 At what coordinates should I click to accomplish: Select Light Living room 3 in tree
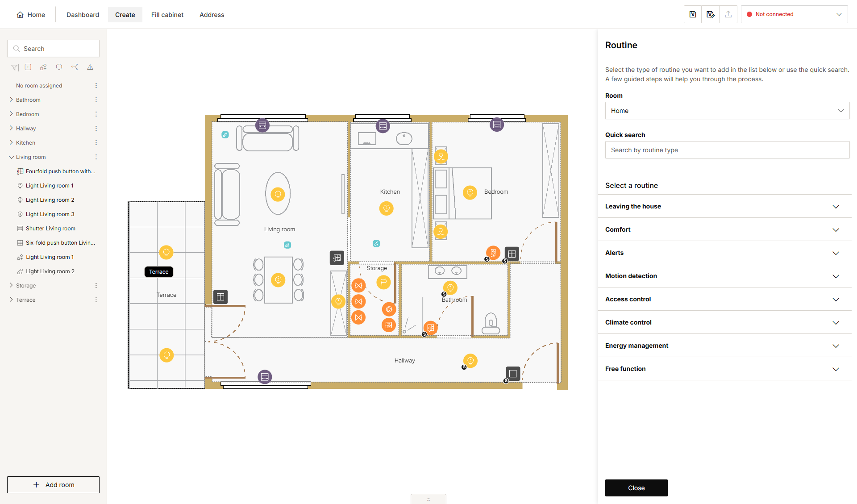click(50, 214)
